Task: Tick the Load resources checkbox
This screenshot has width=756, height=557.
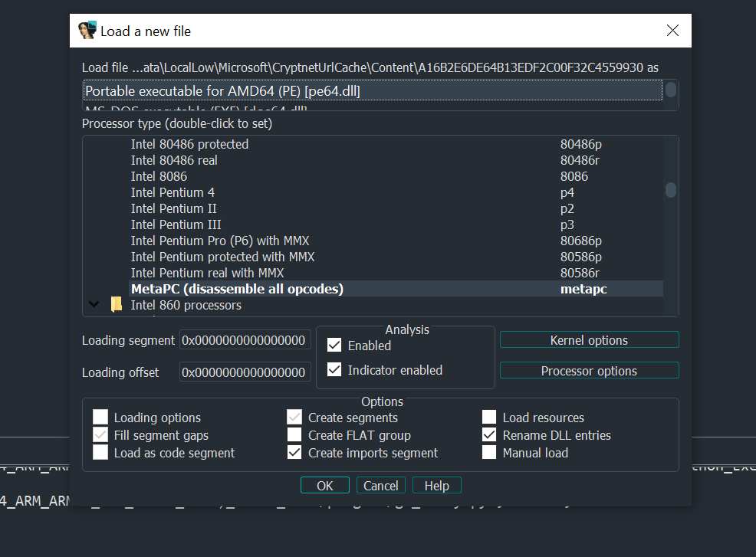Action: [489, 418]
